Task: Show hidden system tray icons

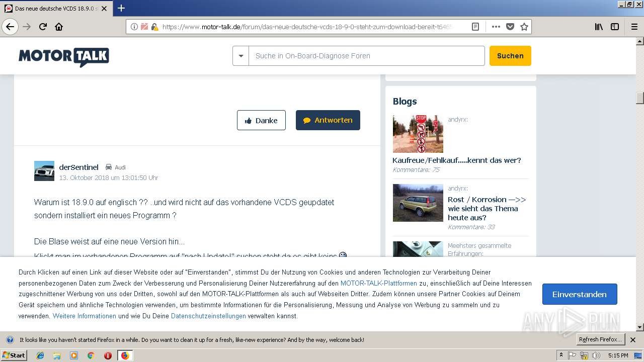Action: tap(561, 355)
